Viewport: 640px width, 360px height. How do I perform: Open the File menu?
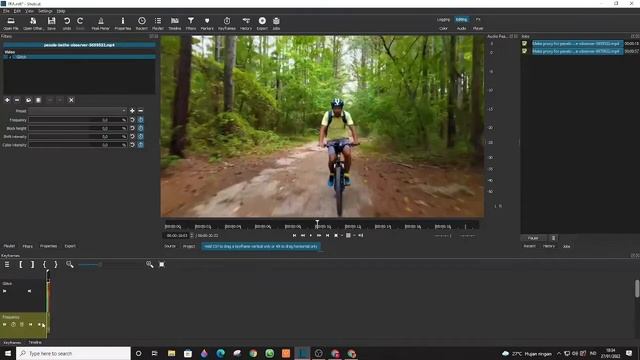coord(6,11)
